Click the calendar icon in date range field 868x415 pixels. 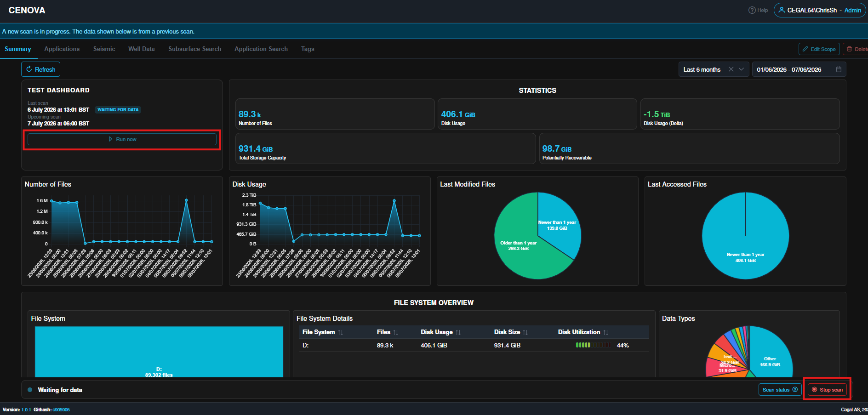pyautogui.click(x=839, y=69)
